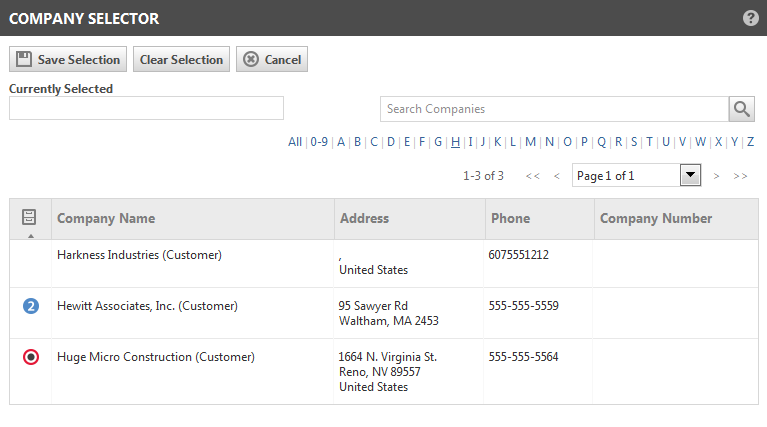This screenshot has width=767, height=427.
Task: Filter companies by 0-9 link
Action: point(319,142)
